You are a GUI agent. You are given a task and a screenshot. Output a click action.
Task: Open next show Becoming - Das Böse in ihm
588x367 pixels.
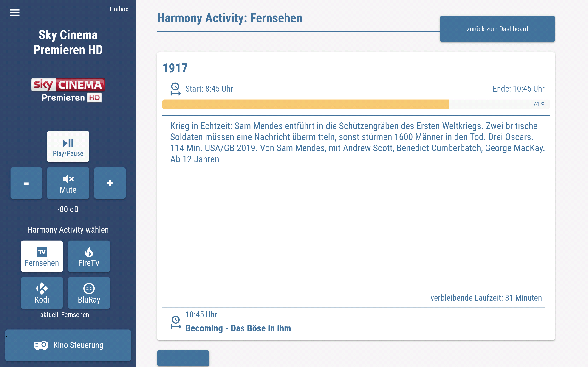[238, 328]
